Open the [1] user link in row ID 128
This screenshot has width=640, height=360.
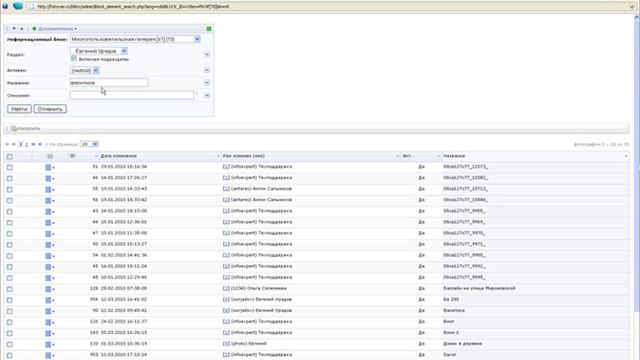point(227,288)
